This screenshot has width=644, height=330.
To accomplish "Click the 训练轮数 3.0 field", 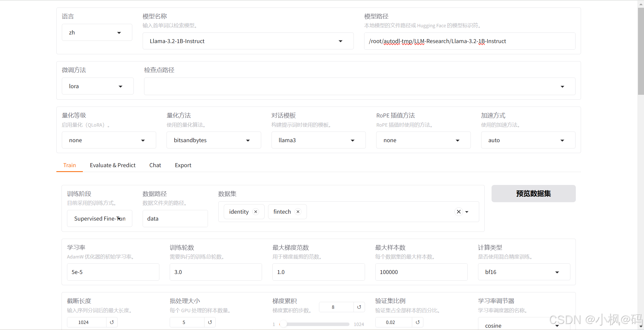I will [x=216, y=272].
